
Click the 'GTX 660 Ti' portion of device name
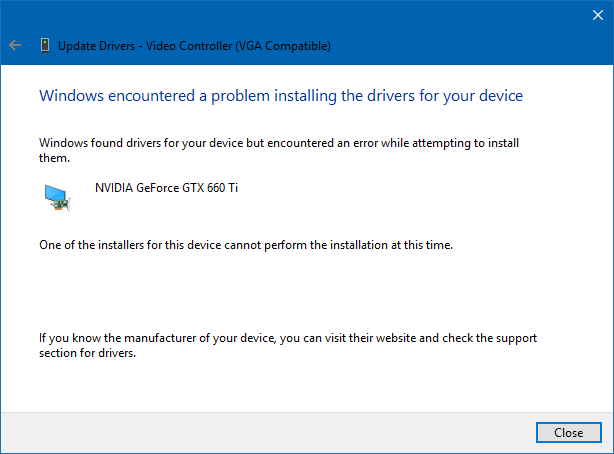[x=210, y=188]
